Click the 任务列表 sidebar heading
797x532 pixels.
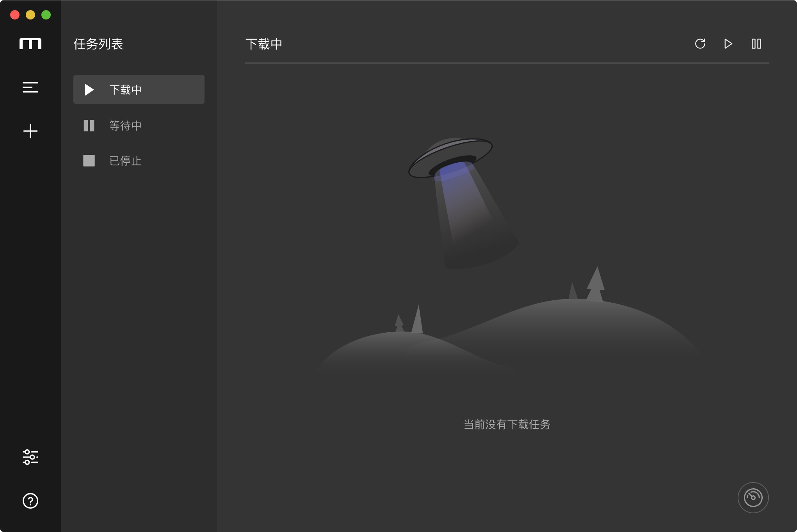[98, 44]
